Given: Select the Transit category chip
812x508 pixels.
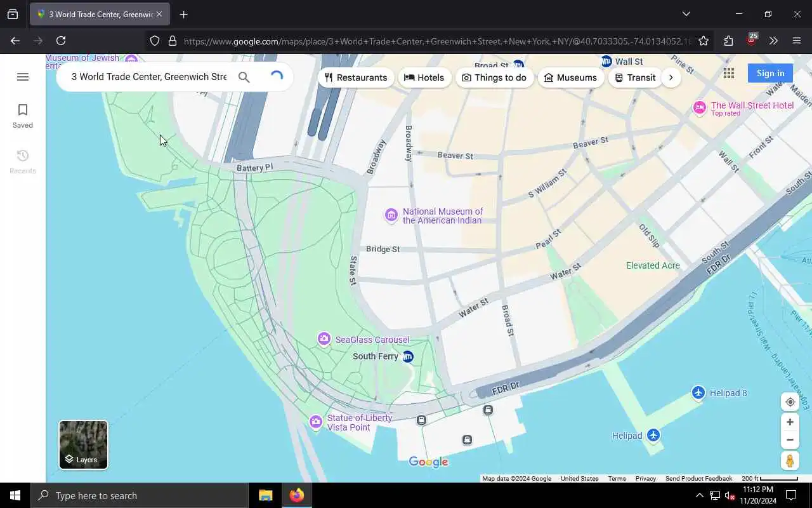Looking at the screenshot, I should coord(636,77).
